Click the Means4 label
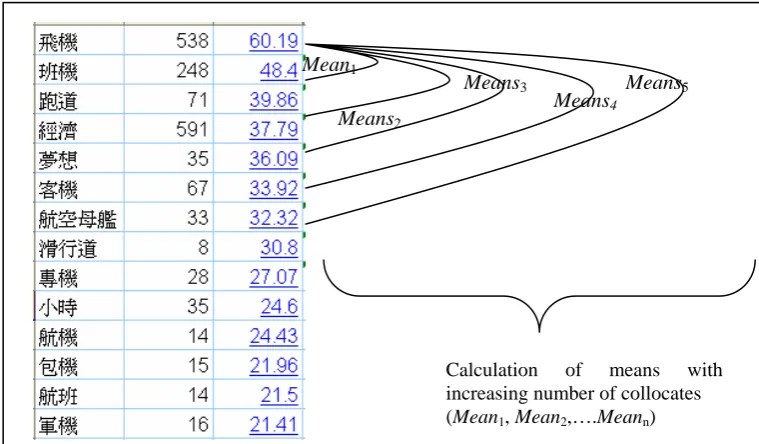 click(585, 101)
